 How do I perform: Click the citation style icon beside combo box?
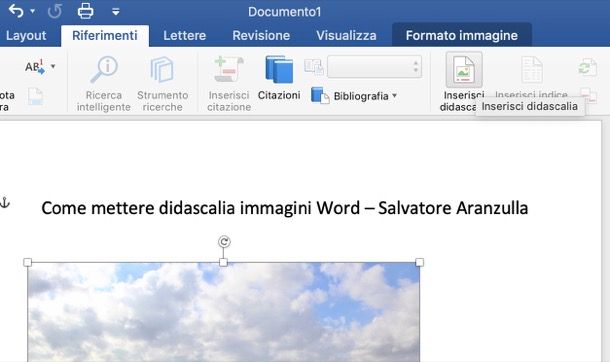pyautogui.click(x=314, y=67)
